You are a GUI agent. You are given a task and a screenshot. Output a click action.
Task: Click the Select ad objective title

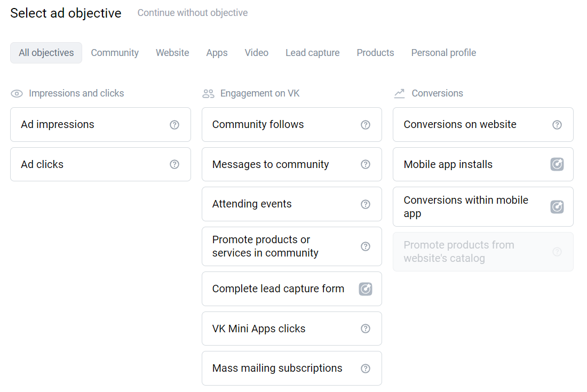[66, 13]
